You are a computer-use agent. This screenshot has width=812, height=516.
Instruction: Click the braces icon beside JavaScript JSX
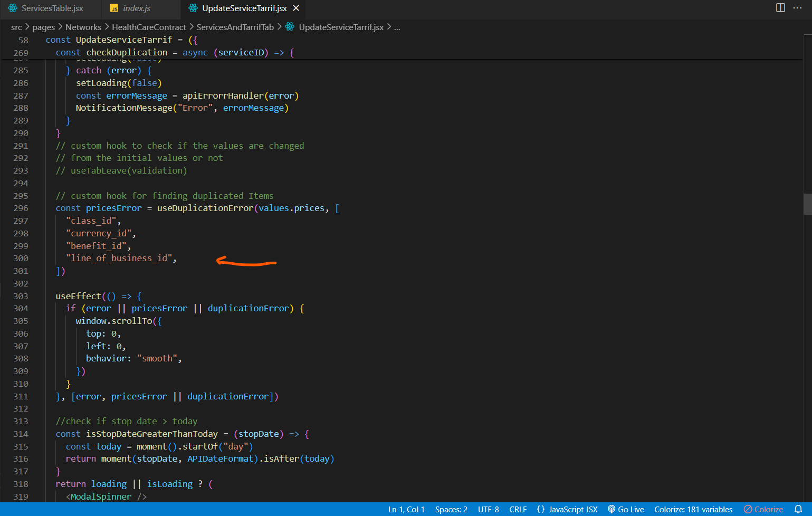point(540,509)
